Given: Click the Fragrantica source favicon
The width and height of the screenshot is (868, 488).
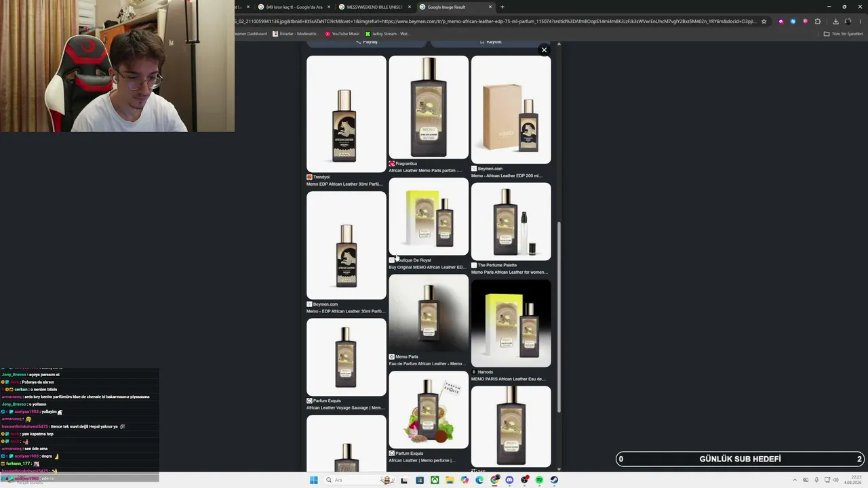Looking at the screenshot, I should 391,163.
